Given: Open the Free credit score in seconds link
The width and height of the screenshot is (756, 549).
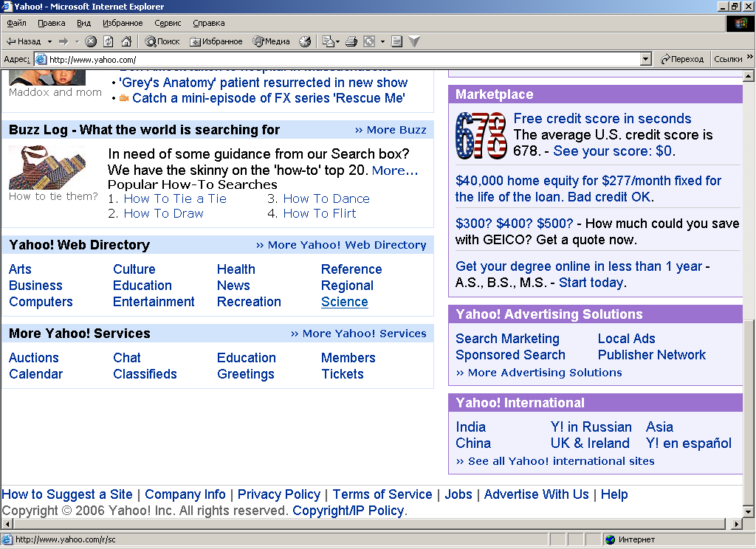Looking at the screenshot, I should point(602,119).
